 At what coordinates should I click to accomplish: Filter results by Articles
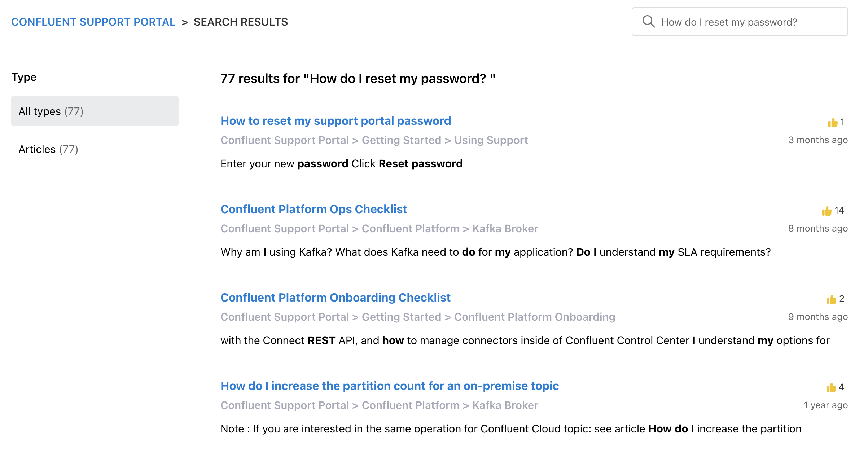(x=48, y=149)
